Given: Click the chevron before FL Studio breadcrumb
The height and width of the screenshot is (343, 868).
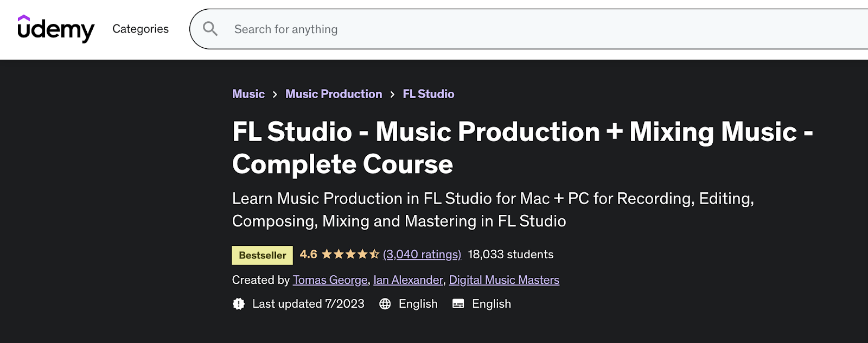Looking at the screenshot, I should [x=392, y=94].
